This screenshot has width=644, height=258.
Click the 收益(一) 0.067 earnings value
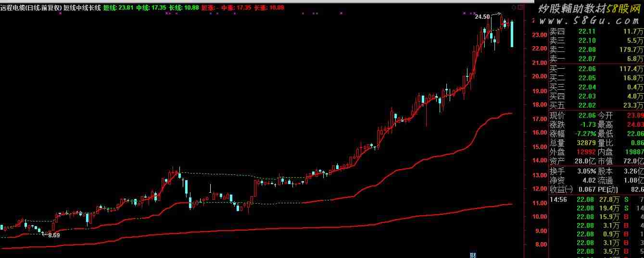[x=587, y=190]
